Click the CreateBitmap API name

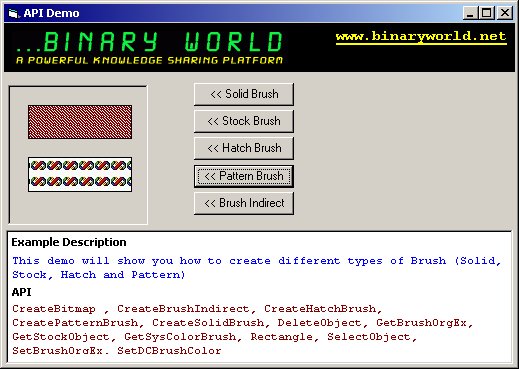tap(54, 309)
